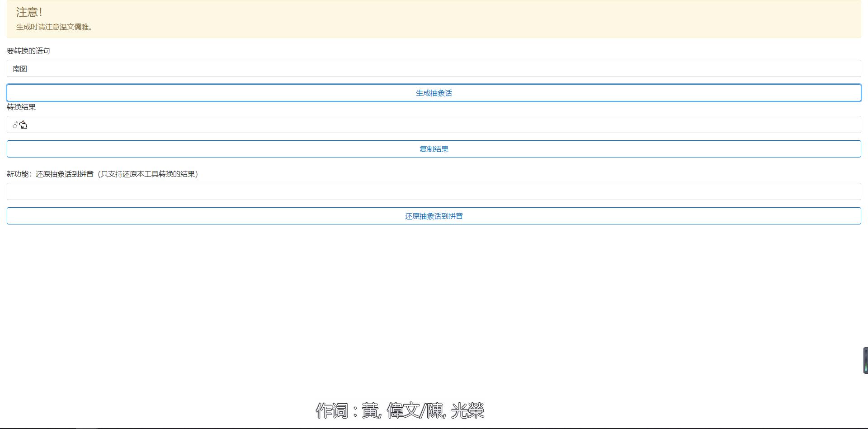Click the rabbit emoji in the result

click(x=24, y=125)
